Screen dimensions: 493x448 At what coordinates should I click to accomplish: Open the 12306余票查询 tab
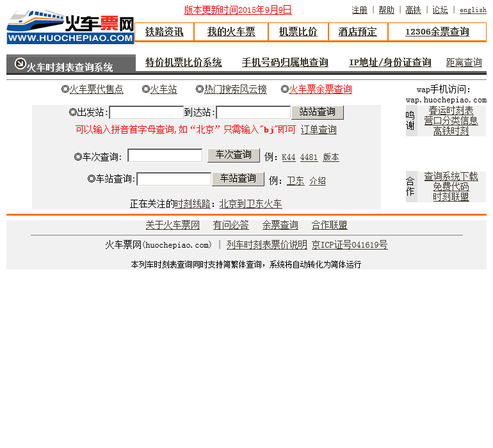[437, 32]
